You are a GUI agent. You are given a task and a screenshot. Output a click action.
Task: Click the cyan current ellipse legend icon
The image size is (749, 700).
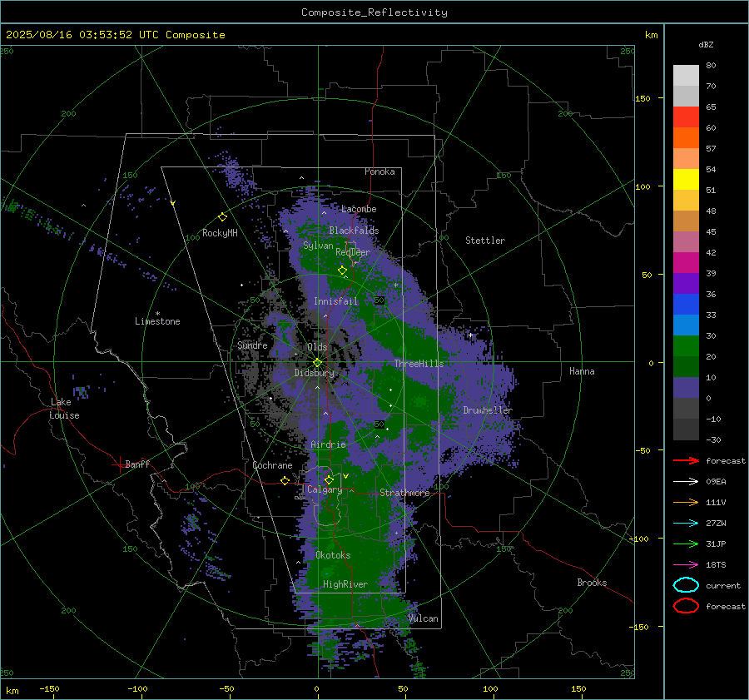686,585
